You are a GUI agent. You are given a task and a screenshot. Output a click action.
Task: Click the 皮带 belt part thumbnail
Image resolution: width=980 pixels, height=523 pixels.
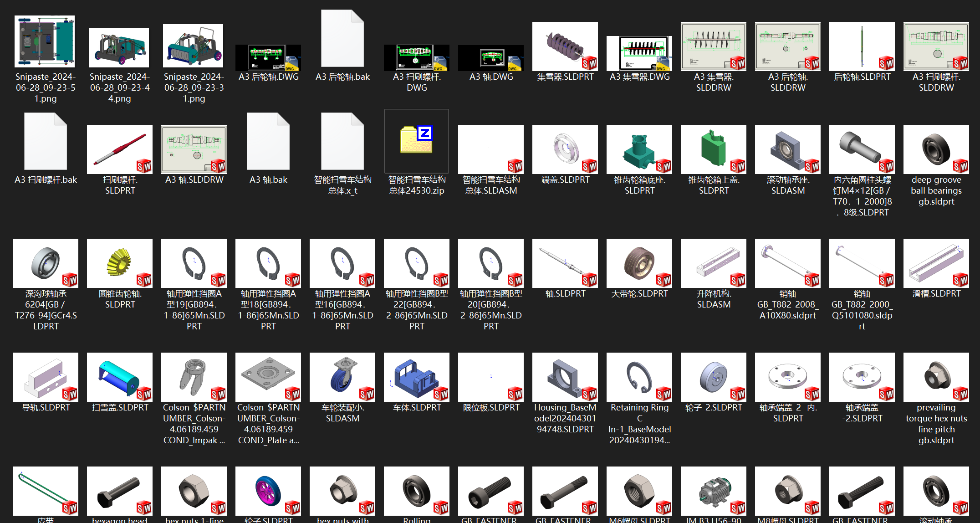click(45, 491)
